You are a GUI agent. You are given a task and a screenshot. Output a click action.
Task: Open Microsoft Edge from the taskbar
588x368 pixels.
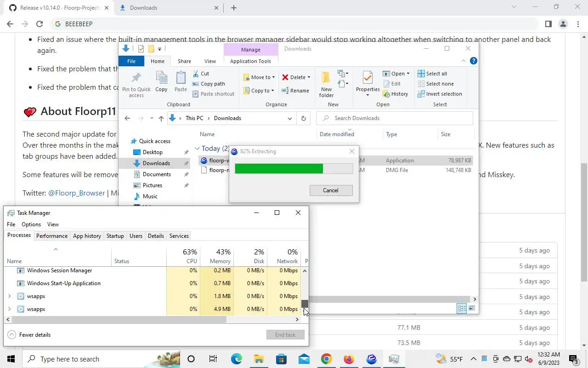coord(236,359)
